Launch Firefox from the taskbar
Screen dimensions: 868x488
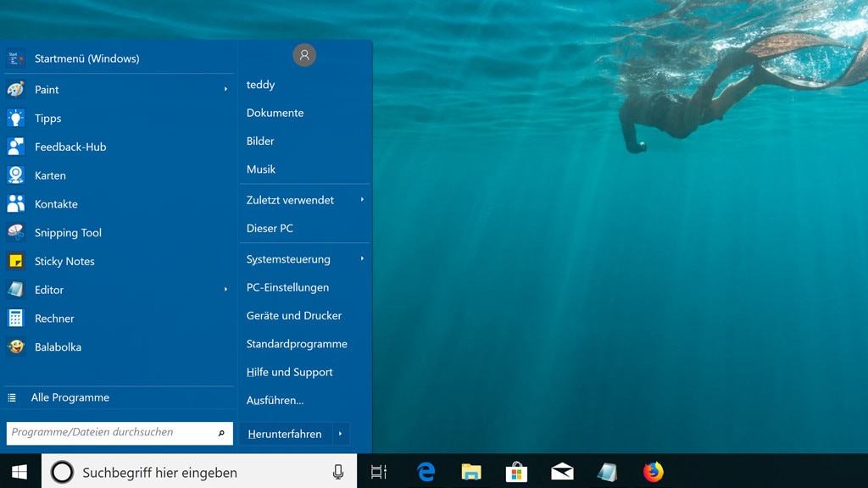point(653,471)
